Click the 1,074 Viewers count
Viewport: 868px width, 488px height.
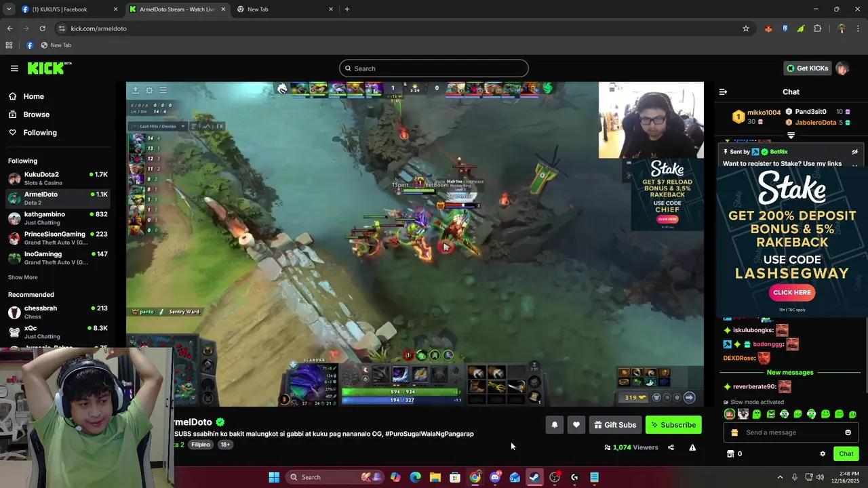coord(631,447)
